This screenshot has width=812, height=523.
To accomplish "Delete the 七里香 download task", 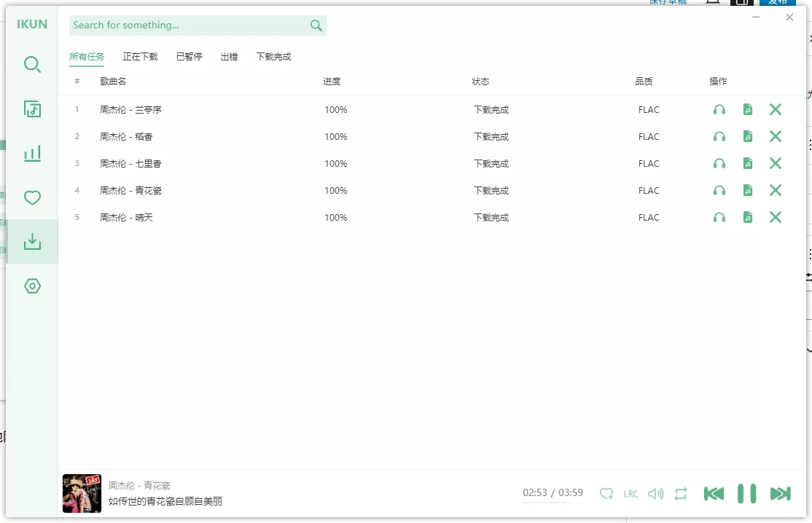I will (x=775, y=164).
